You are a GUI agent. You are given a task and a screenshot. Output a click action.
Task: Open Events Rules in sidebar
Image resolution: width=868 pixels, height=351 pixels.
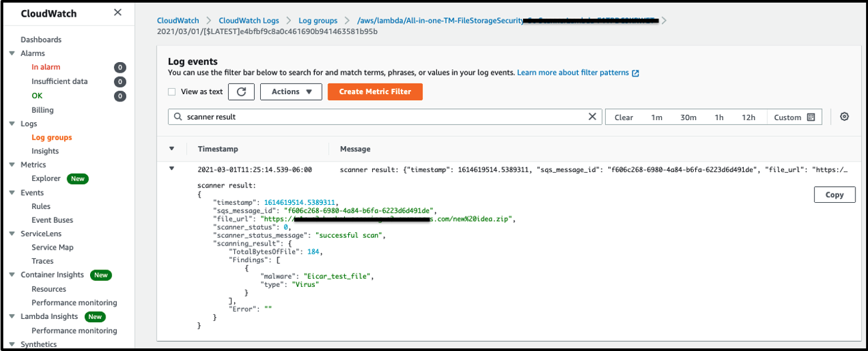(41, 206)
